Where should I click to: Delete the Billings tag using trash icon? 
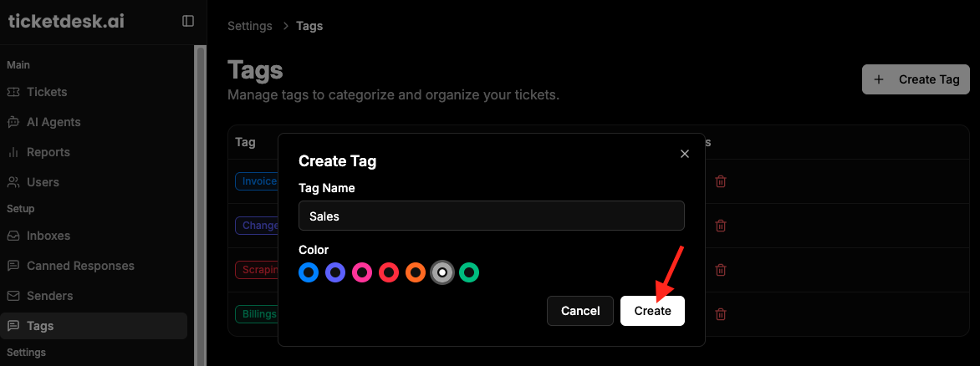click(721, 314)
